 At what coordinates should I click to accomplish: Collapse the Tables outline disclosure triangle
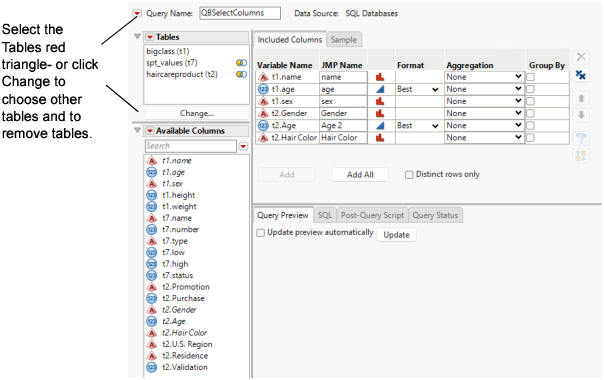pyautogui.click(x=137, y=37)
